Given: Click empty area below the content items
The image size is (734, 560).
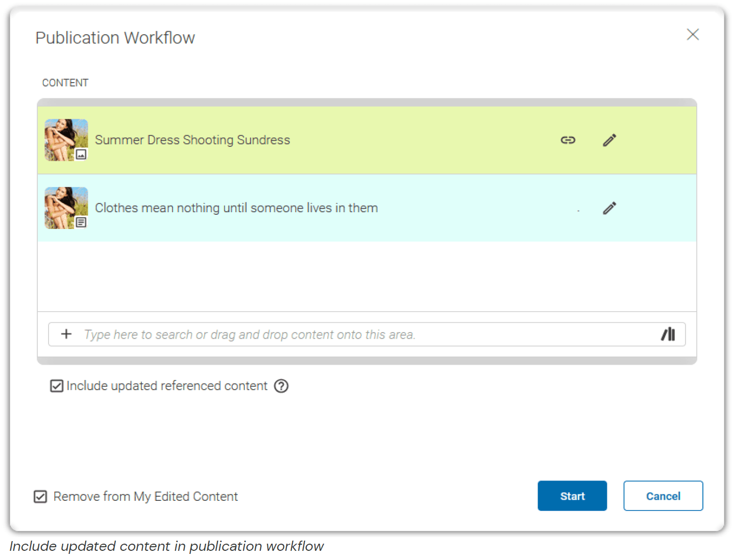Looking at the screenshot, I should 366,276.
